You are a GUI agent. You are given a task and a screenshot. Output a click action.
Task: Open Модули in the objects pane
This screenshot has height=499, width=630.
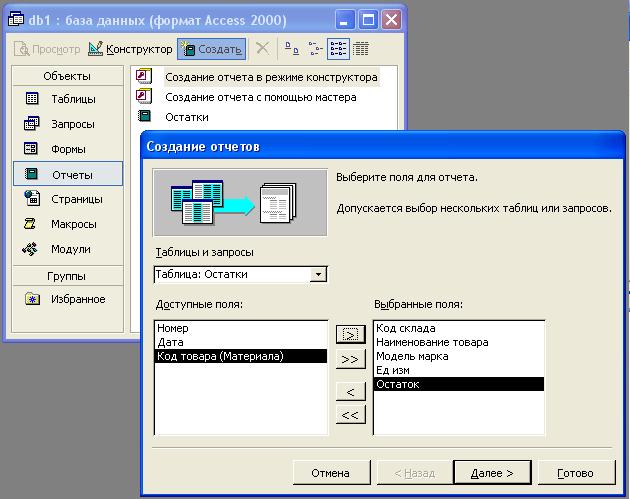68,249
